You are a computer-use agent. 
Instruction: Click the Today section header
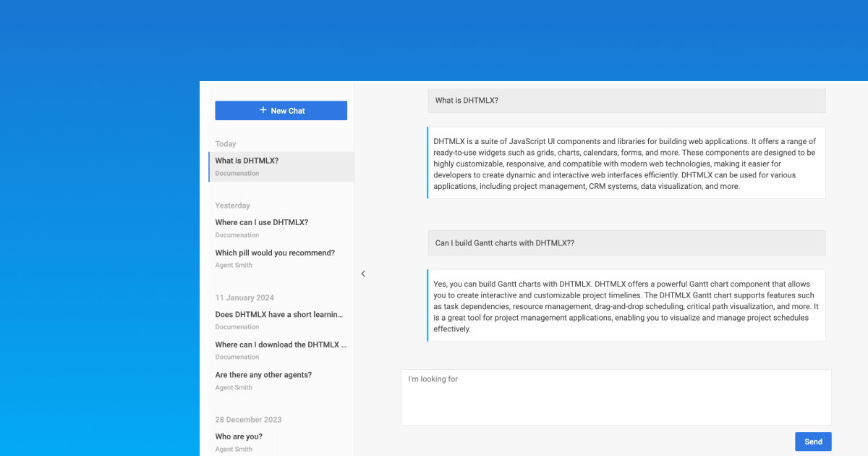coord(225,143)
